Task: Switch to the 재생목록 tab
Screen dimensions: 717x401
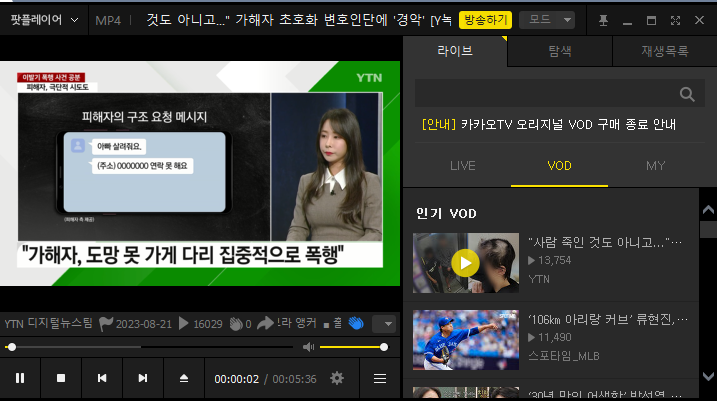Action: coord(665,51)
